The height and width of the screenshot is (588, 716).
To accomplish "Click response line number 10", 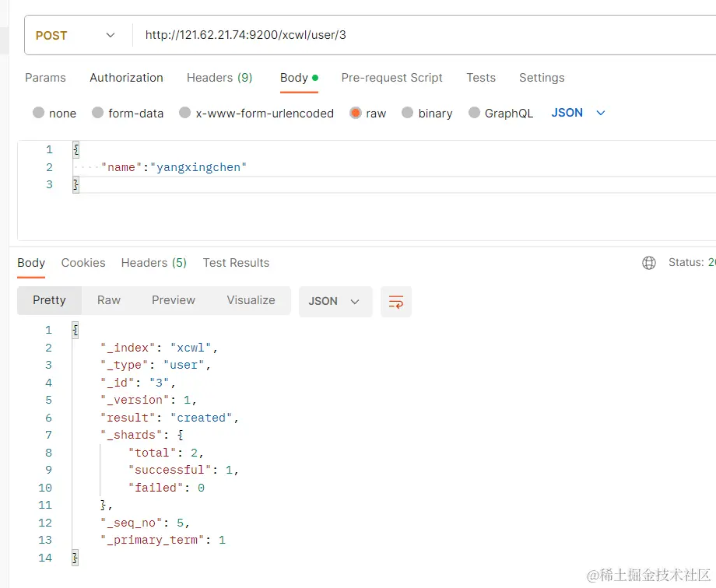I will coord(45,488).
